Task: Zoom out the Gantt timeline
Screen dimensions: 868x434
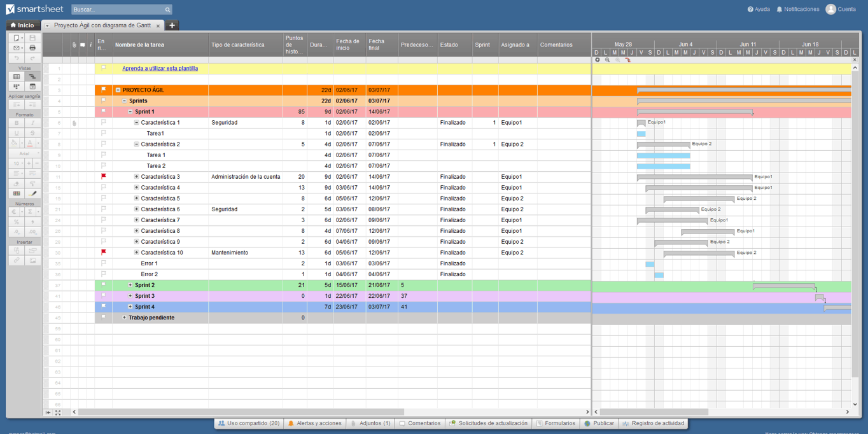Action: click(x=607, y=60)
